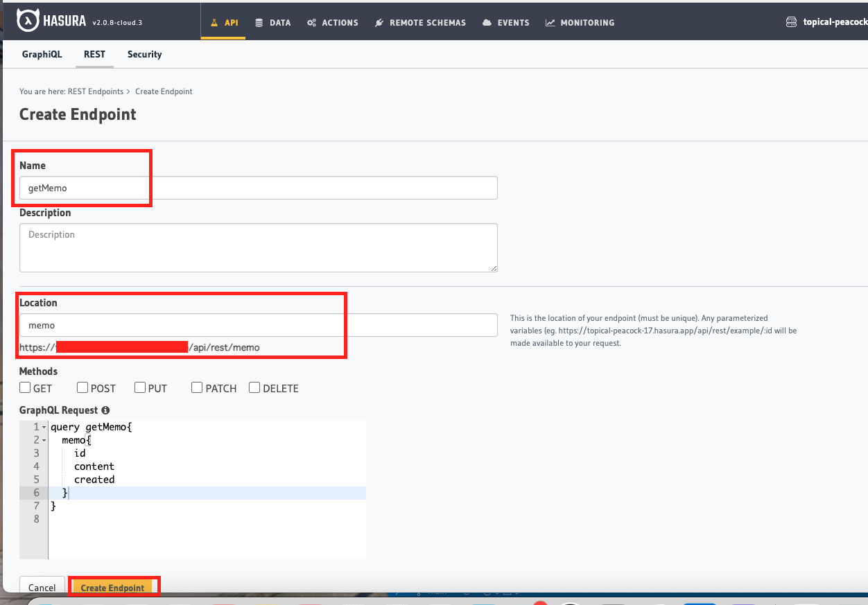868x605 pixels.
Task: Click inside the Description text area
Action: [258, 247]
